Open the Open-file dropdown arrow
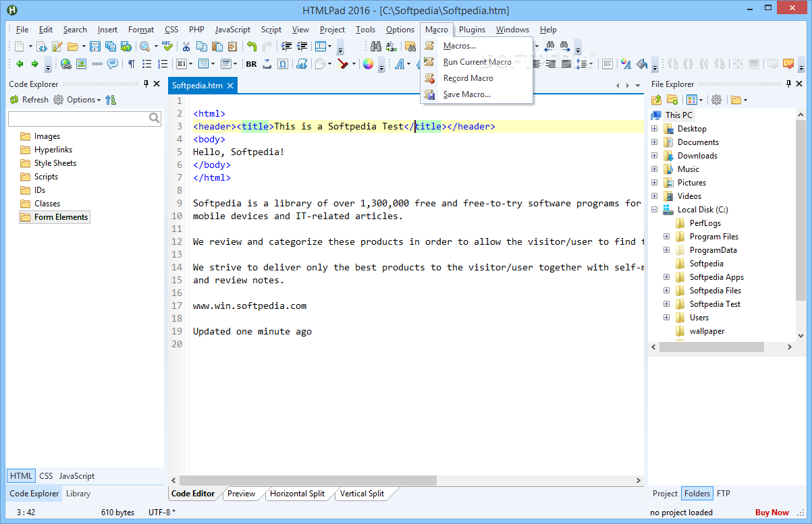 84,47
